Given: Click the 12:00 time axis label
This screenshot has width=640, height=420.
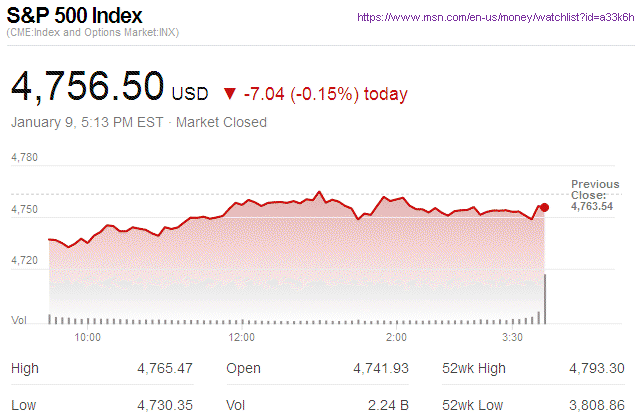Looking at the screenshot, I should [242, 337].
